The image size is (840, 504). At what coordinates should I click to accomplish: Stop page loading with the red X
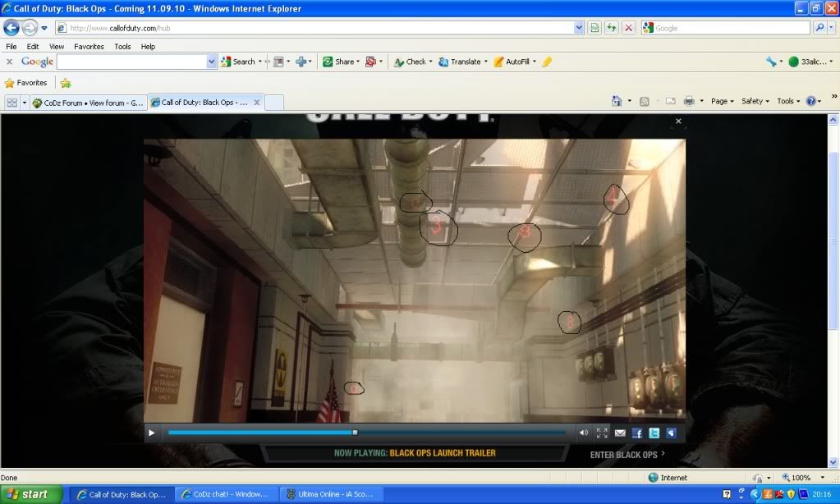(628, 28)
